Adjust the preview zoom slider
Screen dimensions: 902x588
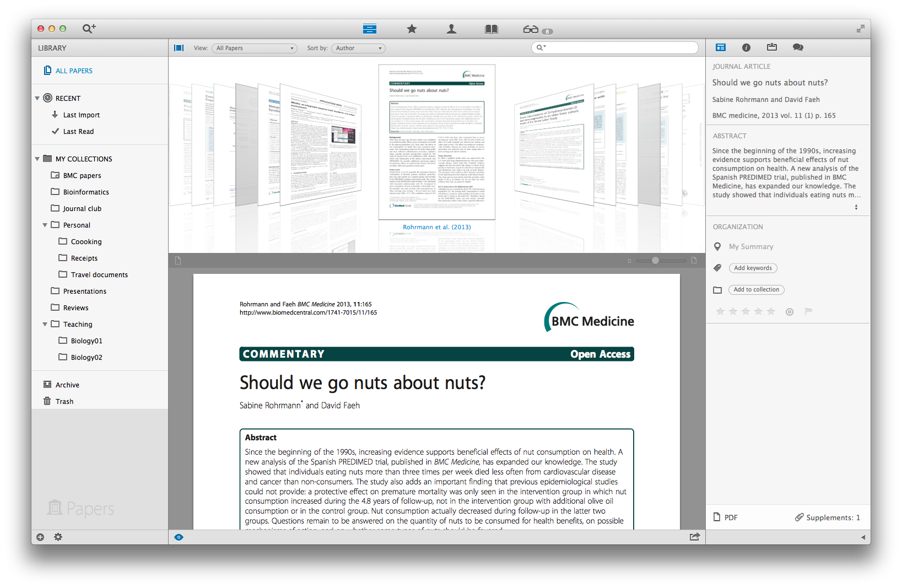click(x=655, y=260)
